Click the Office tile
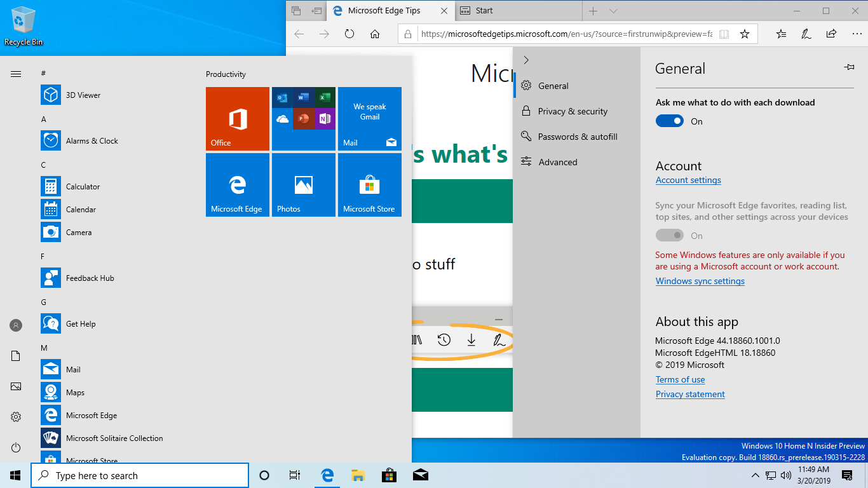Image resolution: width=868 pixels, height=488 pixels. coord(238,119)
